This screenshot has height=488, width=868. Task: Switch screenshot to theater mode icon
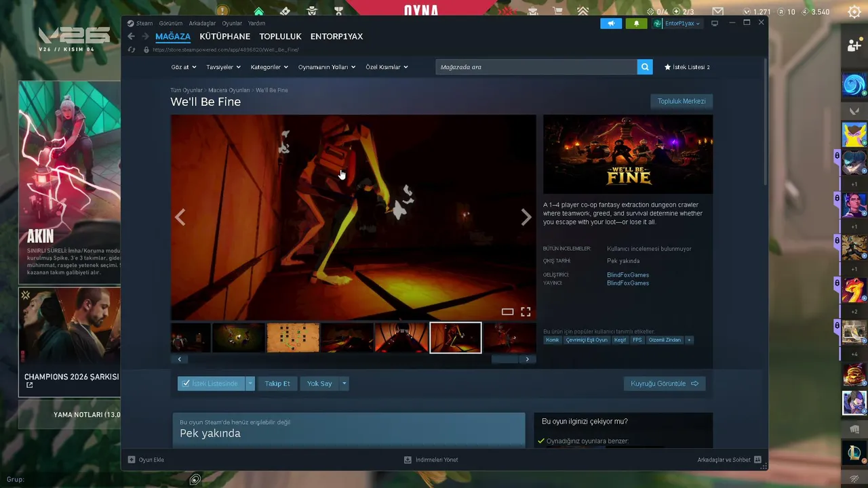click(x=507, y=312)
